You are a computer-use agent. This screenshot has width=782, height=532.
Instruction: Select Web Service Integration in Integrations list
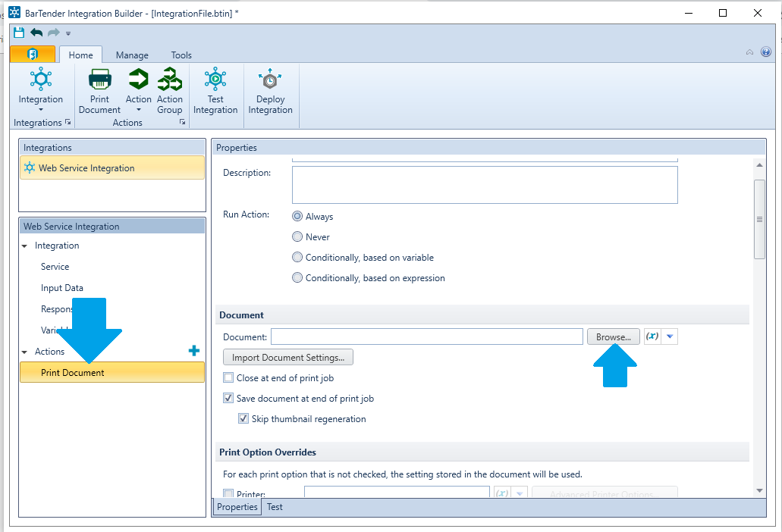point(112,168)
